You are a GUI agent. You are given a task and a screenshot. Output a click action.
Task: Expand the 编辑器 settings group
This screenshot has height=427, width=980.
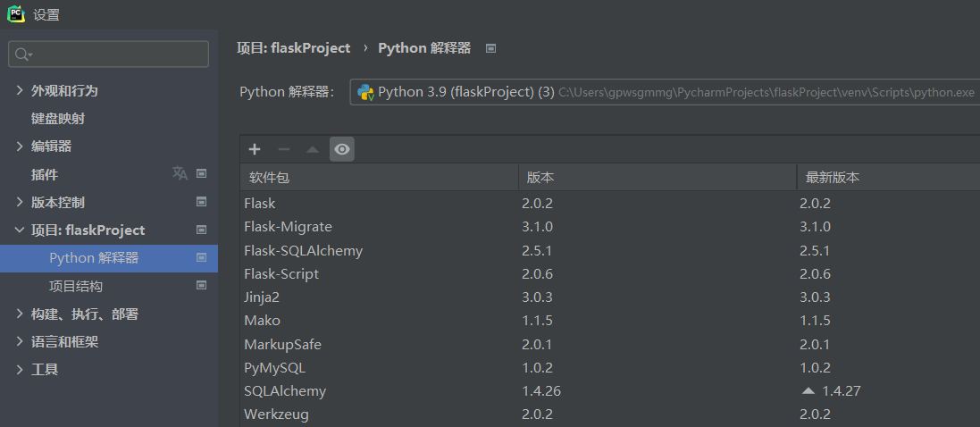pyautogui.click(x=20, y=147)
